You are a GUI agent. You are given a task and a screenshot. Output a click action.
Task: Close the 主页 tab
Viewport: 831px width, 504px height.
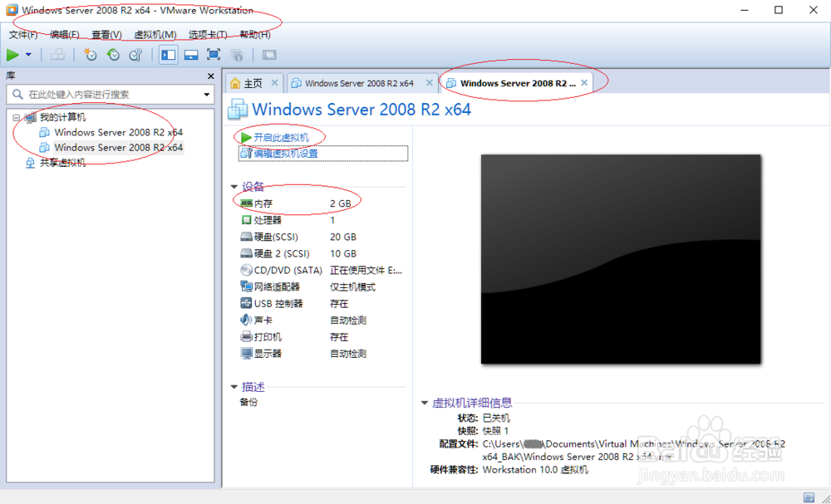coord(274,82)
